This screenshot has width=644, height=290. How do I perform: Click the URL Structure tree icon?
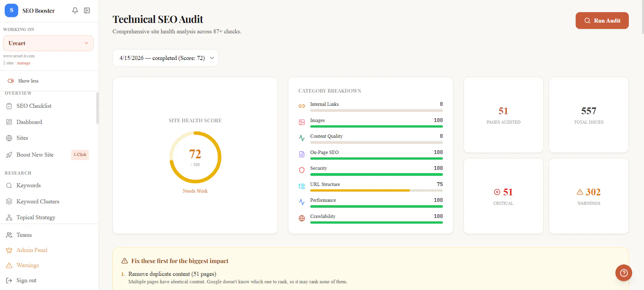(x=302, y=186)
